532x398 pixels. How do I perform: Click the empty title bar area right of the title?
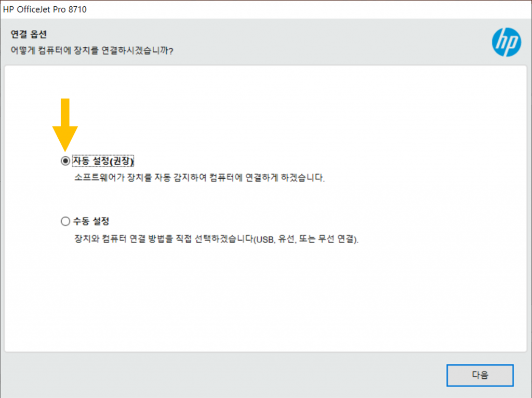tap(312, 9)
